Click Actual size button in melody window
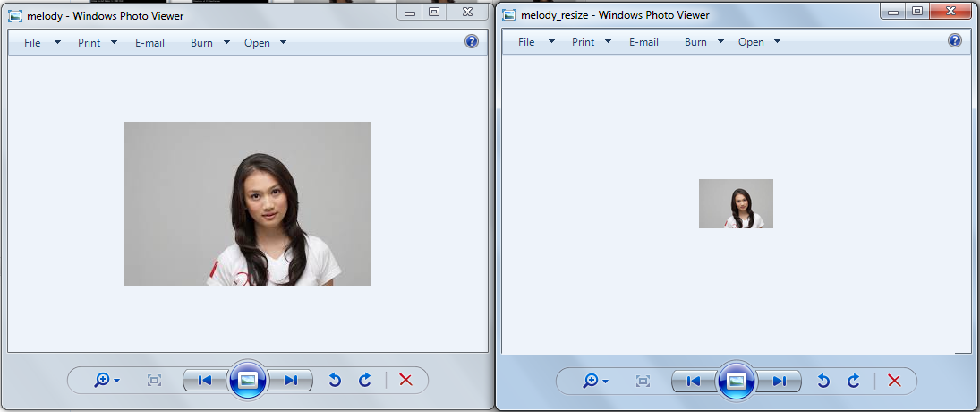Image resolution: width=980 pixels, height=412 pixels. (154, 380)
